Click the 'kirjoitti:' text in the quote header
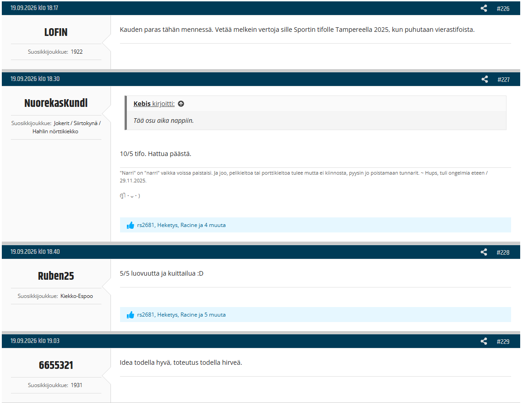The image size is (532, 403). (x=164, y=104)
